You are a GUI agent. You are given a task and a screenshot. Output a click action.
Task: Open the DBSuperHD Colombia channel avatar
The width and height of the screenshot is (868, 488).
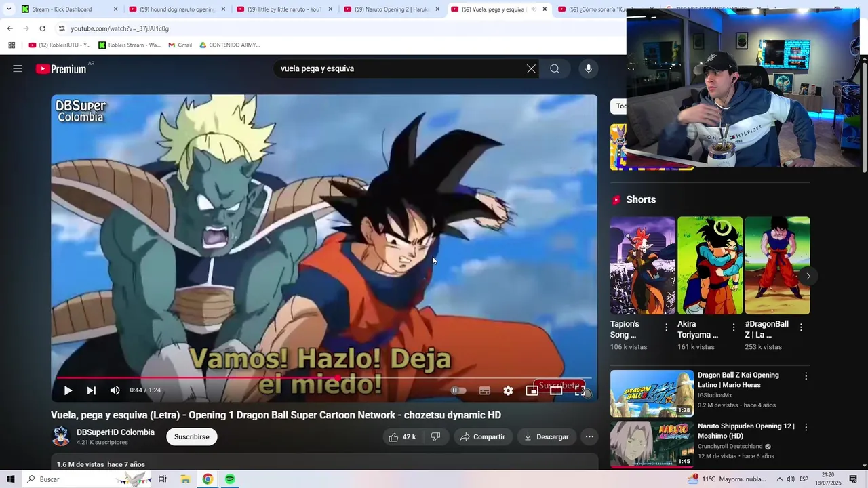61,436
